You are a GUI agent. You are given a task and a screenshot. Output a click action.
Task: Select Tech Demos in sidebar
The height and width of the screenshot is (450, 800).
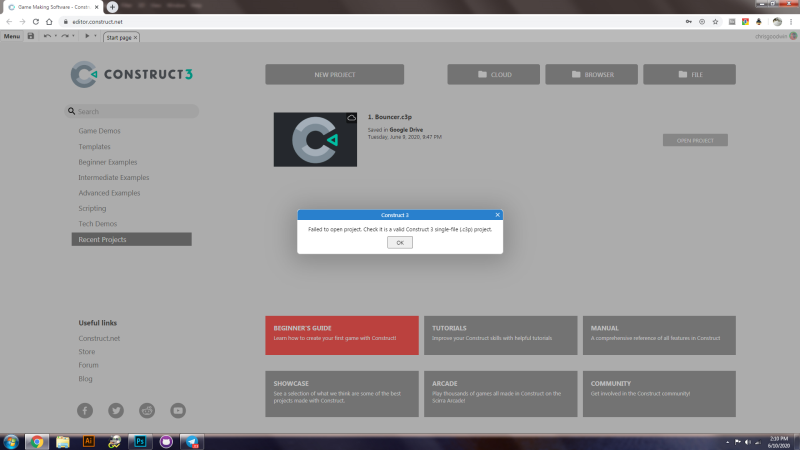pos(97,224)
